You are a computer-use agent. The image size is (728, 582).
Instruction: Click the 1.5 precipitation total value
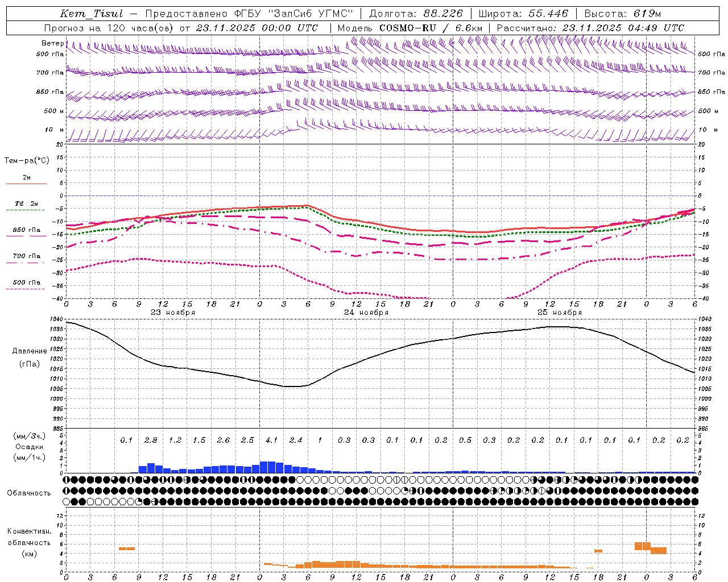(199, 440)
